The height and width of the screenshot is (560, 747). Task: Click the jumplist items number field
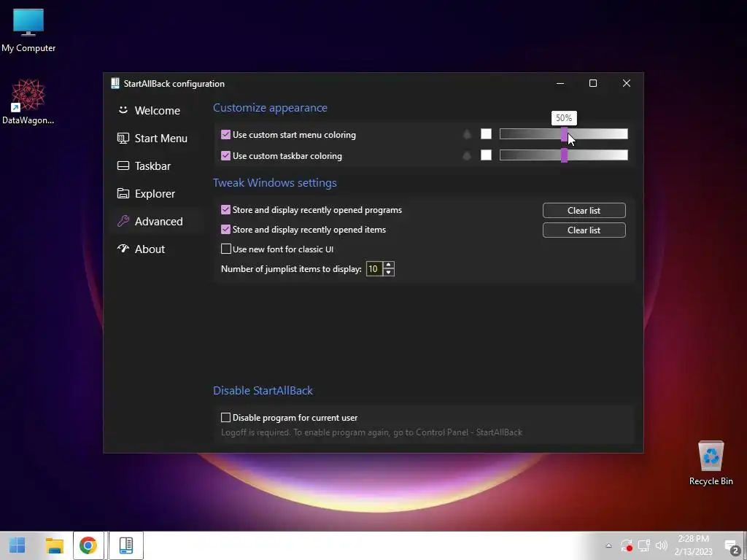coord(374,269)
